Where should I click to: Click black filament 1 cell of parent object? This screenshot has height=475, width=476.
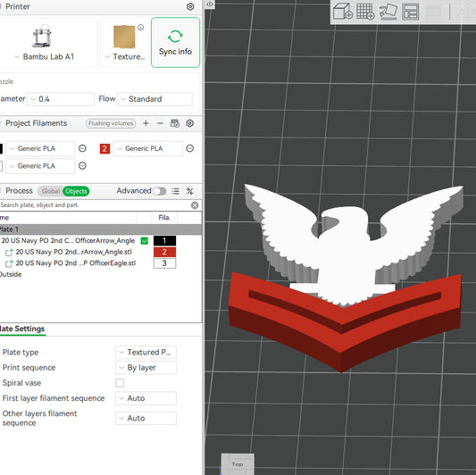[164, 241]
